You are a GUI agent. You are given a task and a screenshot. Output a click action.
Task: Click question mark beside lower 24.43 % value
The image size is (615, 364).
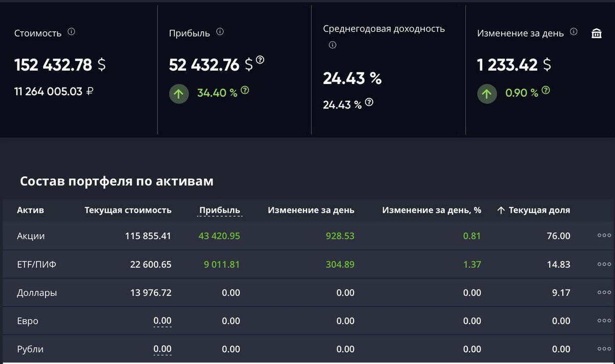click(369, 102)
